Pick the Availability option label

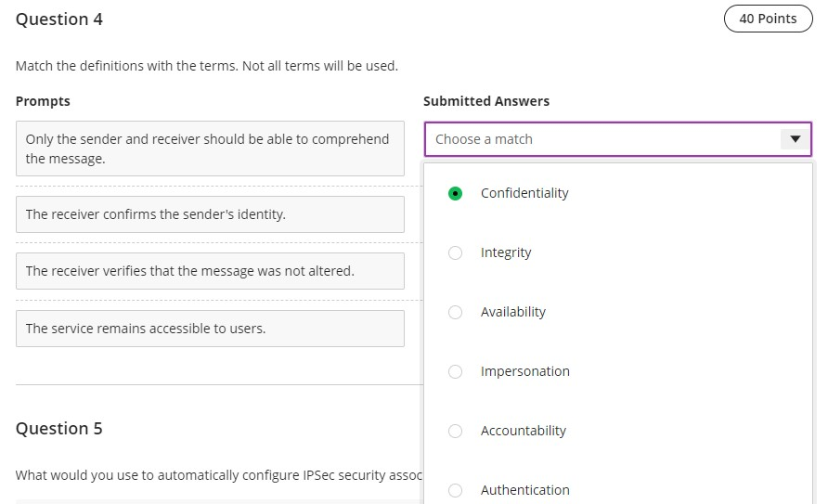(513, 312)
